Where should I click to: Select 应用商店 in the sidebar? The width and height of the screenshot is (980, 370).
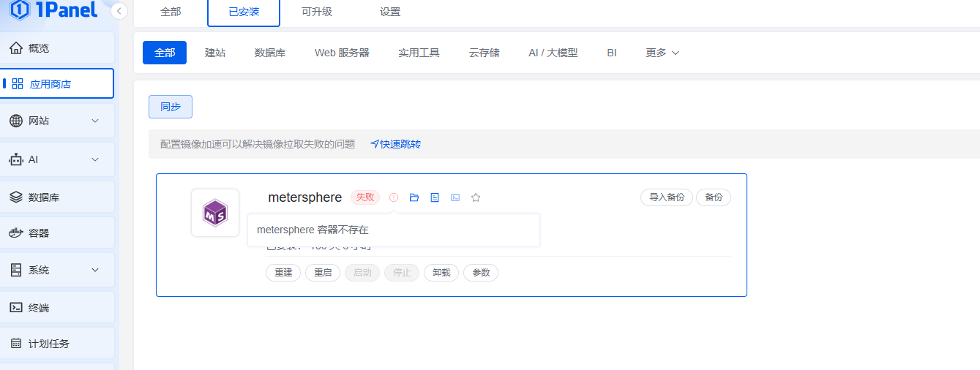pyautogui.click(x=58, y=83)
